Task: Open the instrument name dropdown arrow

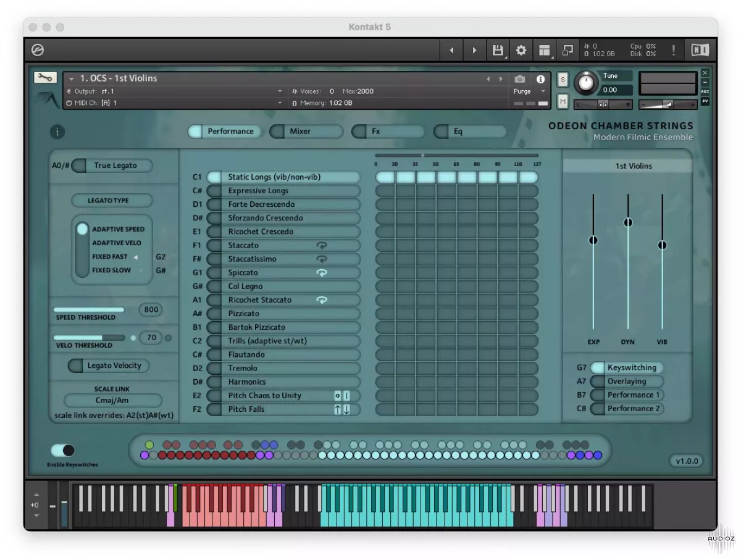Action: click(72, 79)
